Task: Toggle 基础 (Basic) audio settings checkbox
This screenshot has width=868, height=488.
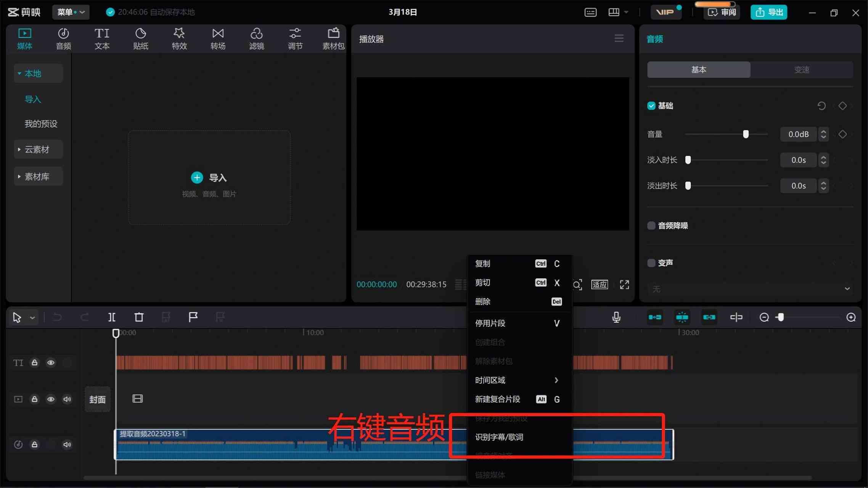Action: point(651,106)
